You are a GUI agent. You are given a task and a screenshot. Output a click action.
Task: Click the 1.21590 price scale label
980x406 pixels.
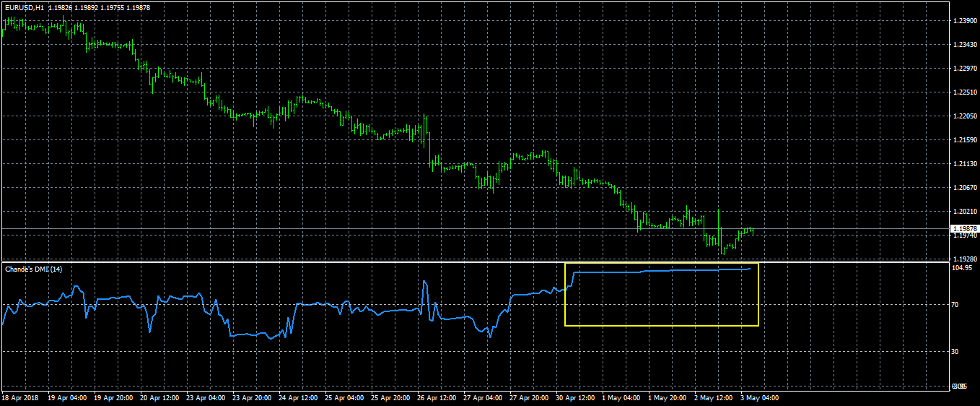pos(965,140)
